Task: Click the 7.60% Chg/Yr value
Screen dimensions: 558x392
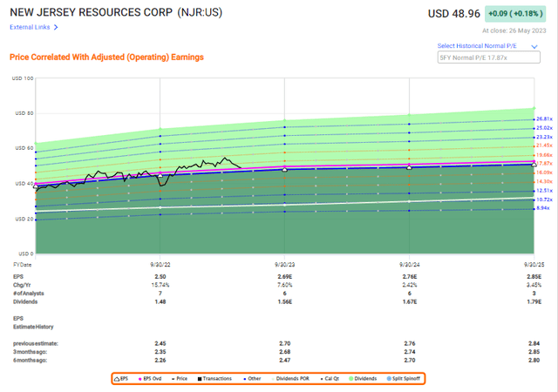Action: click(285, 285)
